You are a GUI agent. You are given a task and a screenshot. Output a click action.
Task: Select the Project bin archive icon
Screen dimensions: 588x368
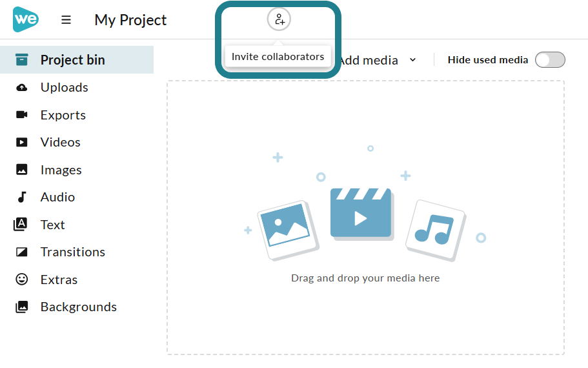click(x=22, y=59)
